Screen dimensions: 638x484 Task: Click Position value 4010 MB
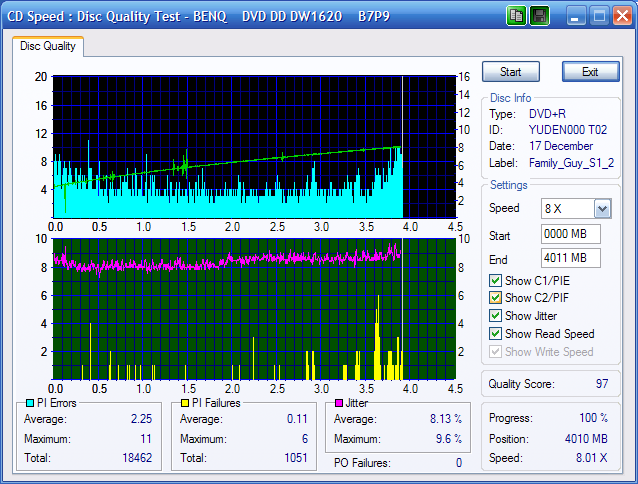pos(586,439)
